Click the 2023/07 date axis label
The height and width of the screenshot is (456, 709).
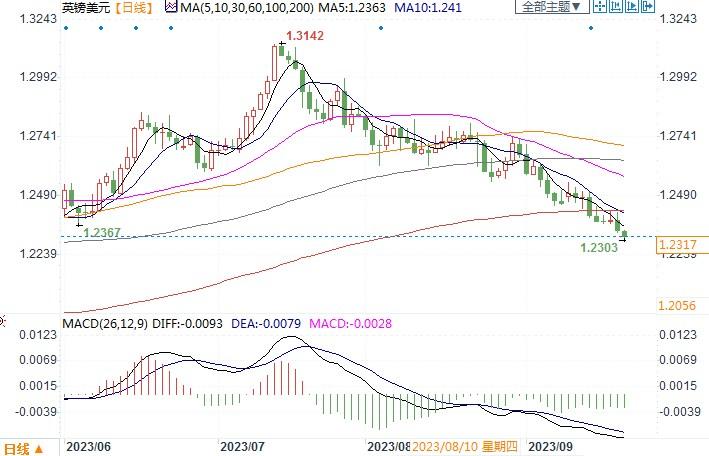tap(242, 447)
